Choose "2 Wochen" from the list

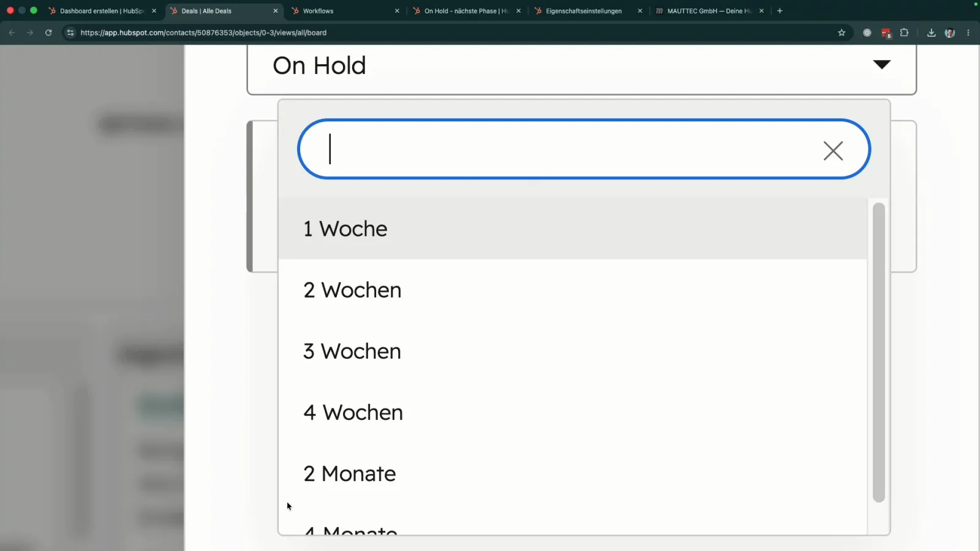click(573, 290)
